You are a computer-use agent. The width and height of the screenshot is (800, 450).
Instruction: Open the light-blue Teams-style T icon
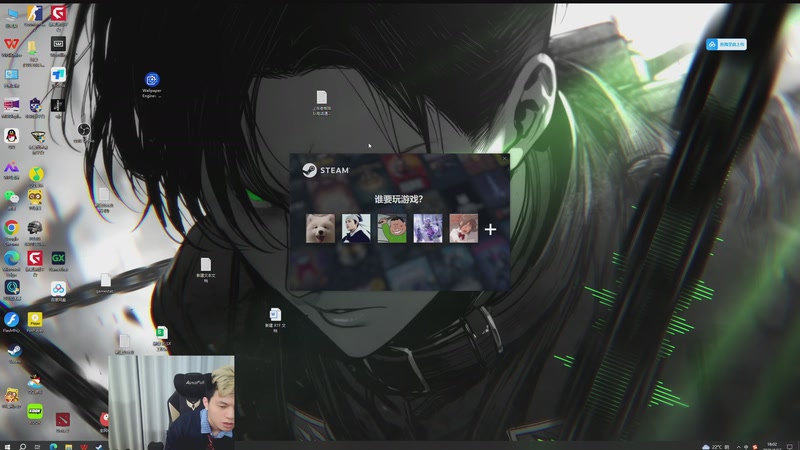click(58, 78)
